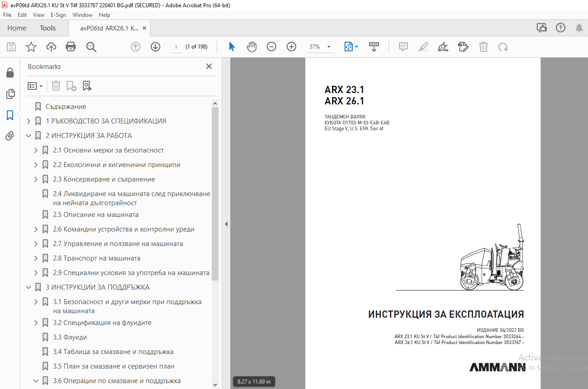Open the Edit menu
588x389 pixels.
[22, 15]
